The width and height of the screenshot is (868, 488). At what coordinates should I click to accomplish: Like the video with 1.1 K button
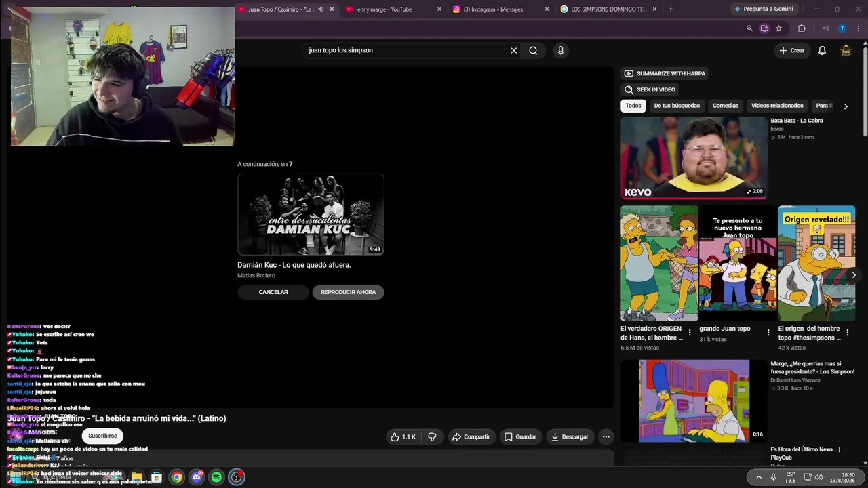(x=403, y=437)
